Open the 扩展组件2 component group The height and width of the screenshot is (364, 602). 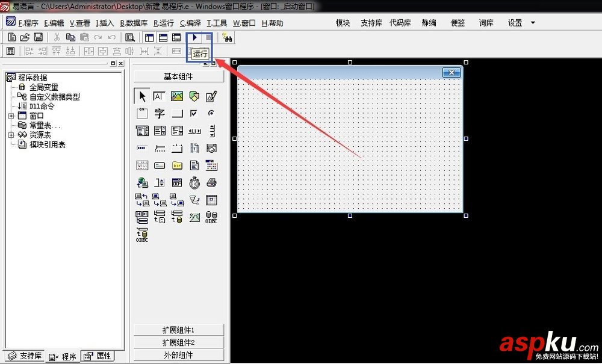tap(179, 342)
